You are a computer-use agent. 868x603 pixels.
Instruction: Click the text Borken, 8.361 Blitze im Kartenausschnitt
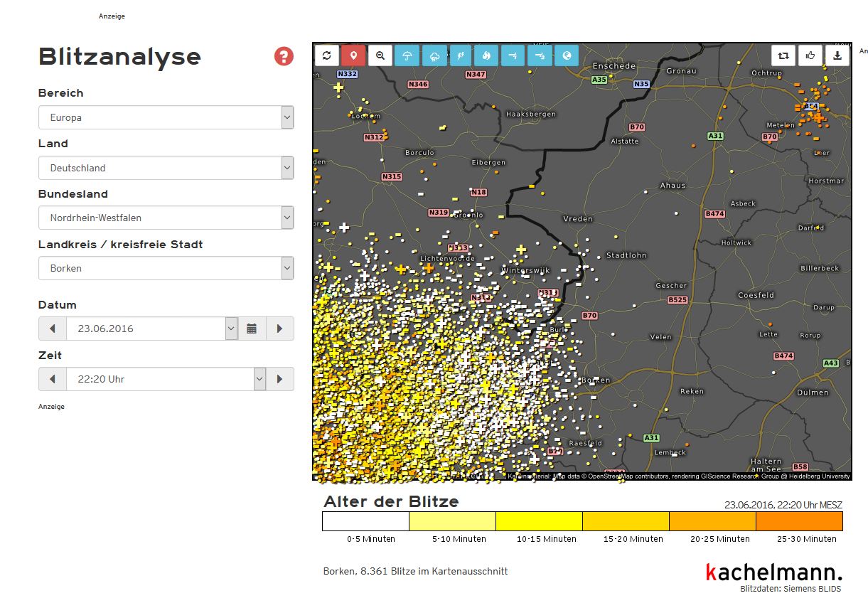(x=415, y=571)
